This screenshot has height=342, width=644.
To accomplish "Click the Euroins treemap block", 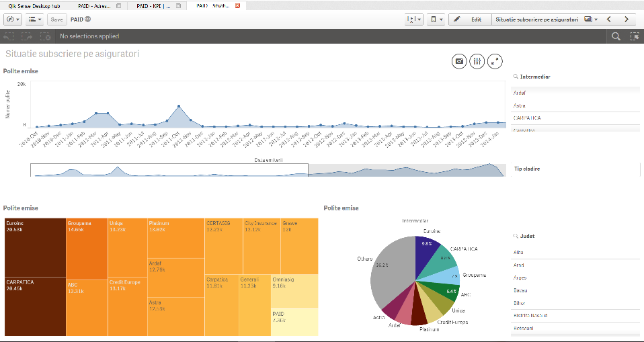I will 36,247.
